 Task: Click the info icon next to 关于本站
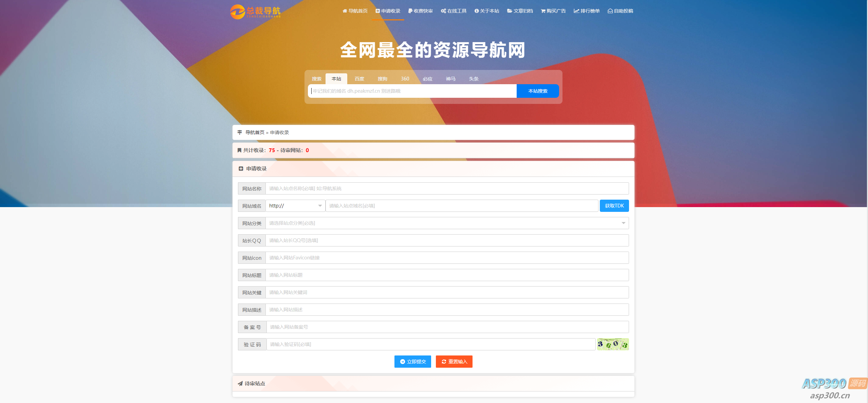click(x=476, y=11)
